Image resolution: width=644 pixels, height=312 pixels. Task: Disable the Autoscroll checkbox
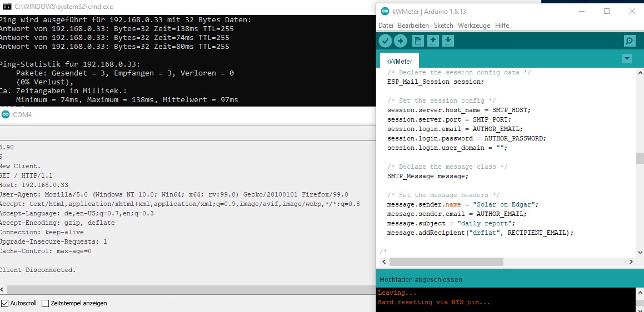(5, 303)
